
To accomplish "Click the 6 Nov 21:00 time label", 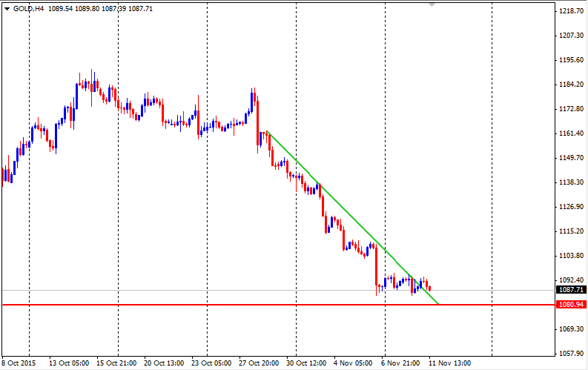I will (400, 363).
